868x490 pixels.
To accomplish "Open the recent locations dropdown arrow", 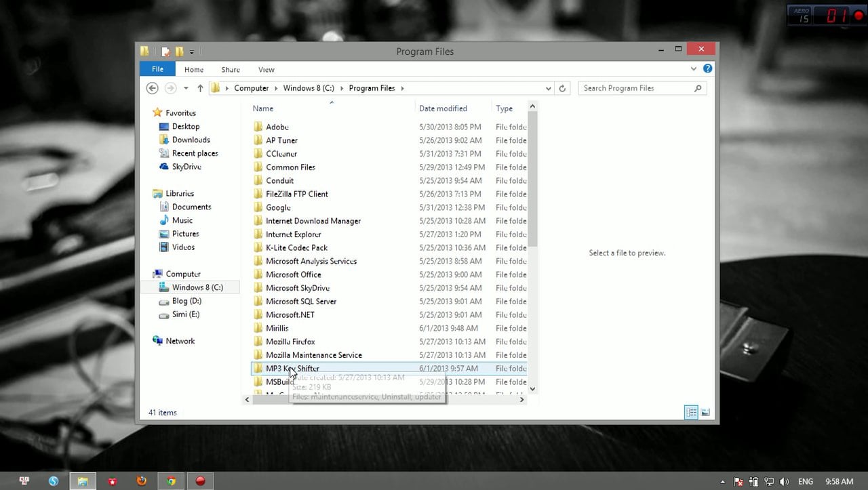I will [x=186, y=88].
